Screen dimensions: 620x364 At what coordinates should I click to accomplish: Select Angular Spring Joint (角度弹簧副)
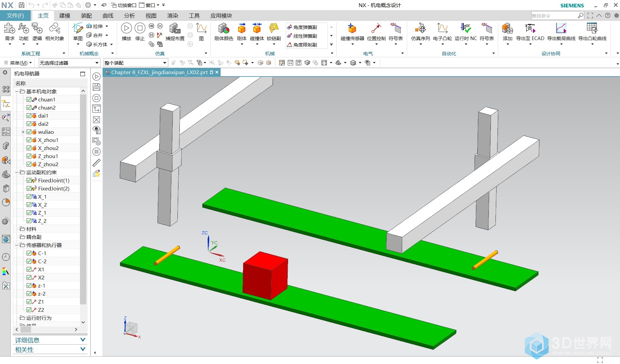point(302,27)
